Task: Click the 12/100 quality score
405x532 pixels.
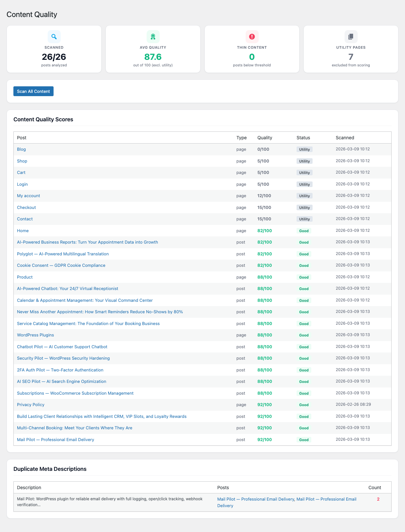Action: (x=264, y=196)
